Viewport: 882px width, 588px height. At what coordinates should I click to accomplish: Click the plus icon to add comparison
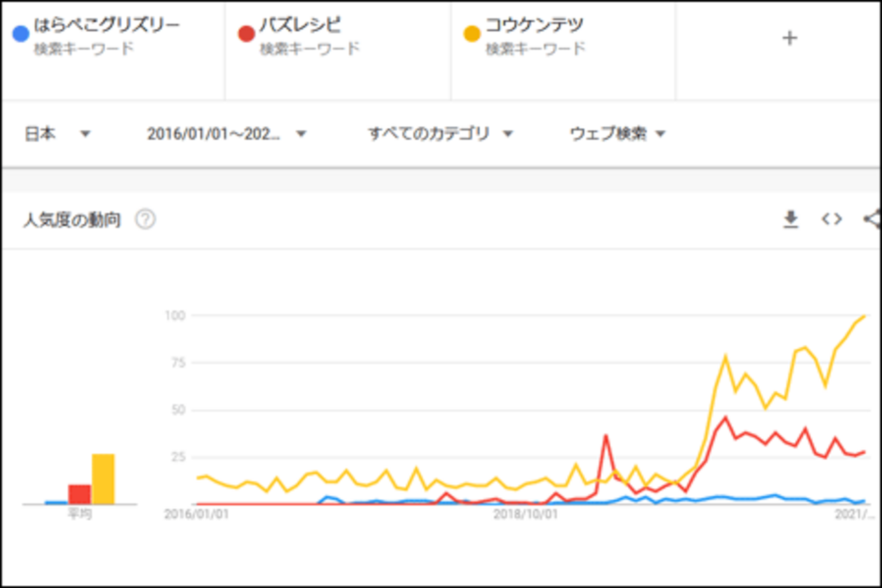789,38
